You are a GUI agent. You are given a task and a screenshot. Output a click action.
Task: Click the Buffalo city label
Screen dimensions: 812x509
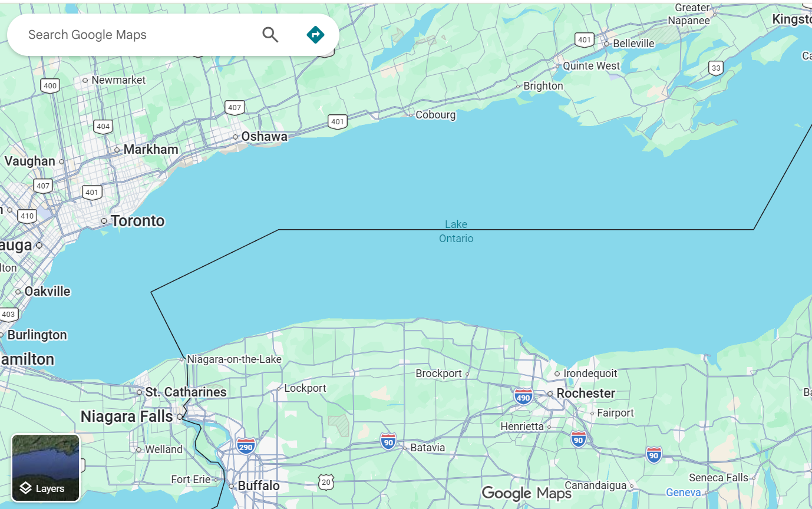point(259,486)
